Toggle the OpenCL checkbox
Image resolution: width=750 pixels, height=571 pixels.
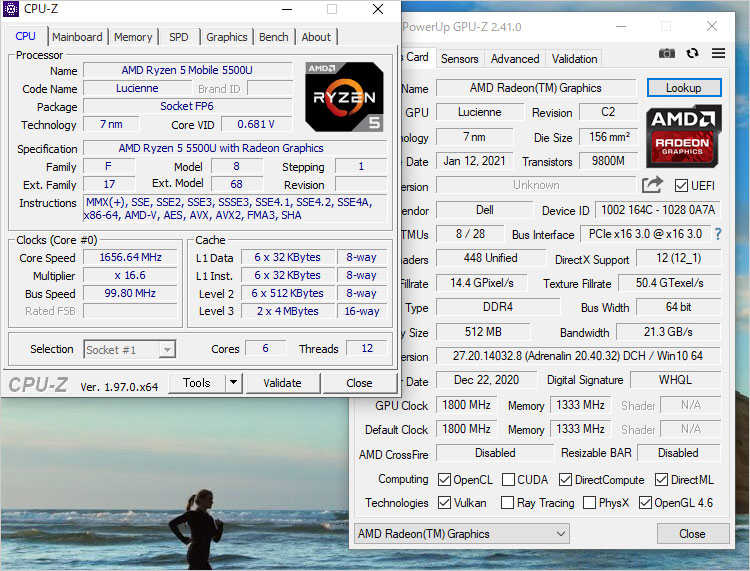pos(444,480)
